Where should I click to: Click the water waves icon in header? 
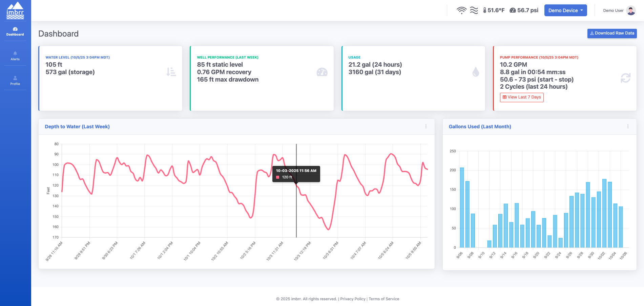pyautogui.click(x=474, y=10)
